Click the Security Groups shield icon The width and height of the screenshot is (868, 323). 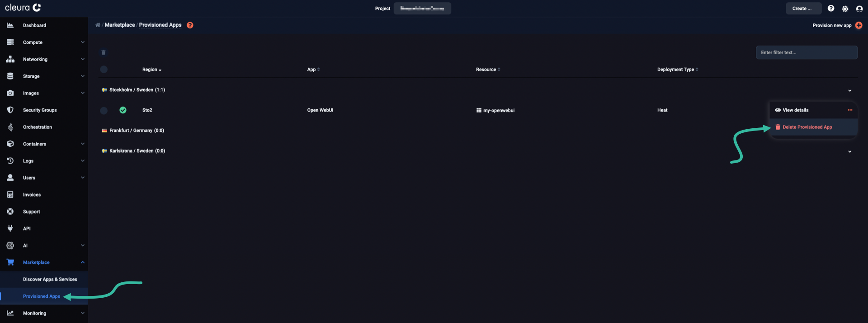pos(10,110)
